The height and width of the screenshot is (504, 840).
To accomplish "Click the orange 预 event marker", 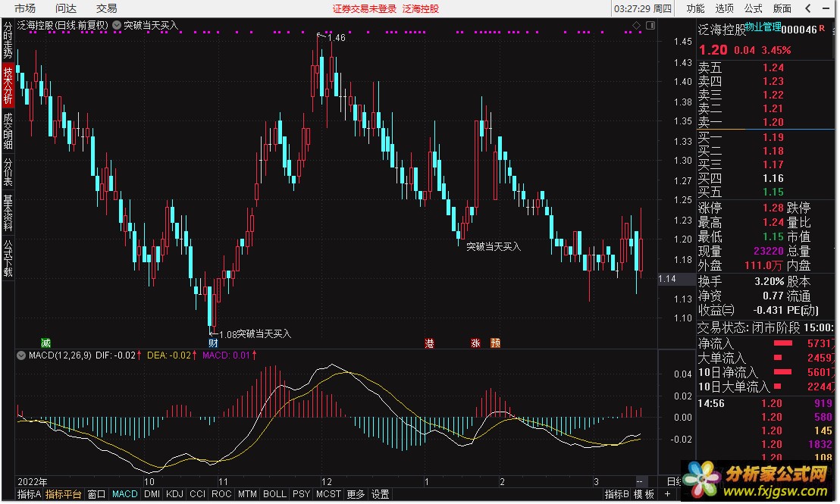I will (x=495, y=343).
